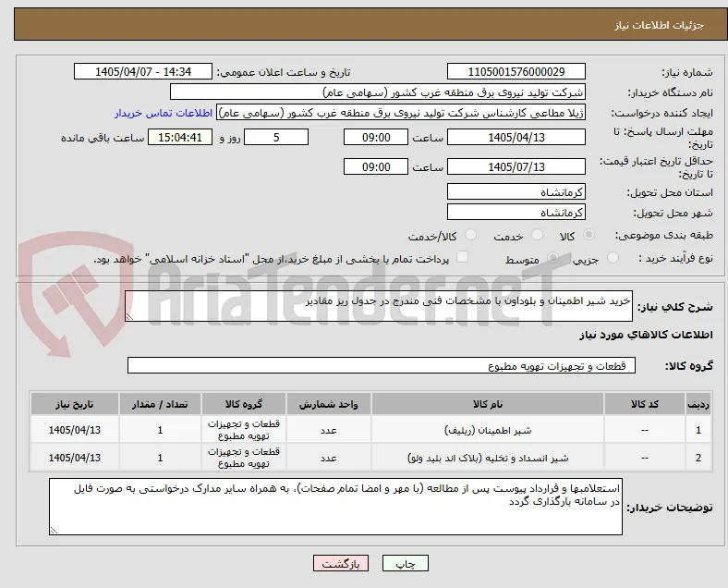Click the remaining time field 15:04:41
728x588 pixels.
pyautogui.click(x=180, y=138)
